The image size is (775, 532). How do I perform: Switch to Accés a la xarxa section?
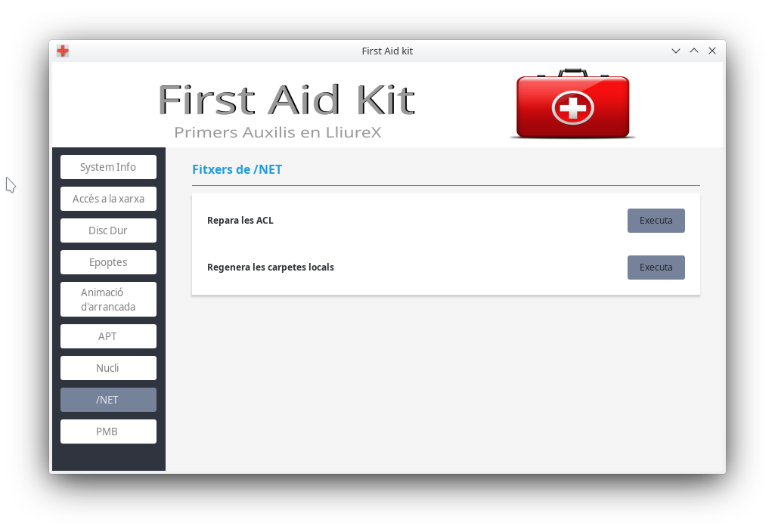click(108, 199)
